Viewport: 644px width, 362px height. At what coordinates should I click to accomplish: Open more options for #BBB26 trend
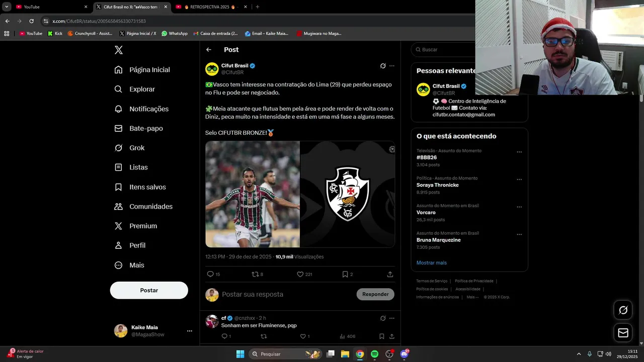pyautogui.click(x=519, y=152)
